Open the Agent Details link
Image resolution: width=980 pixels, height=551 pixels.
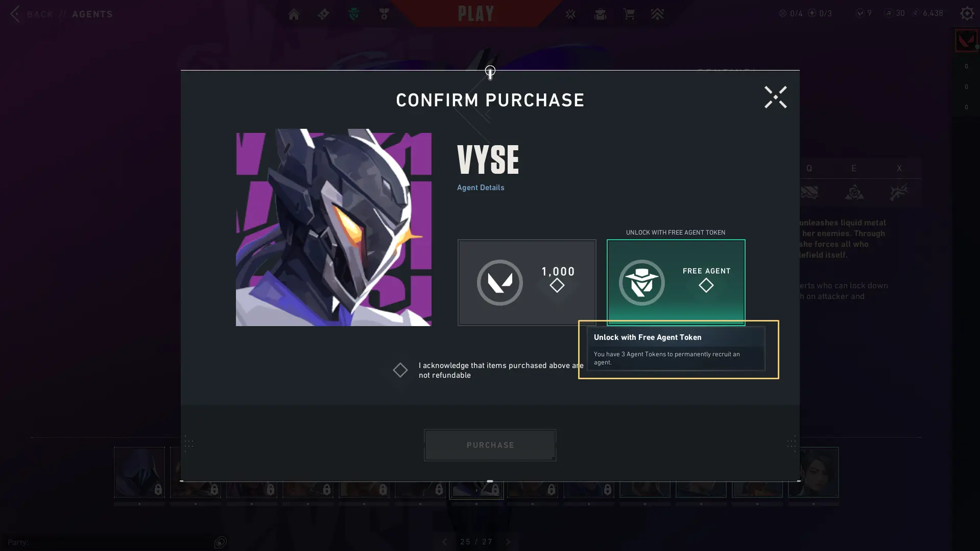tap(480, 188)
